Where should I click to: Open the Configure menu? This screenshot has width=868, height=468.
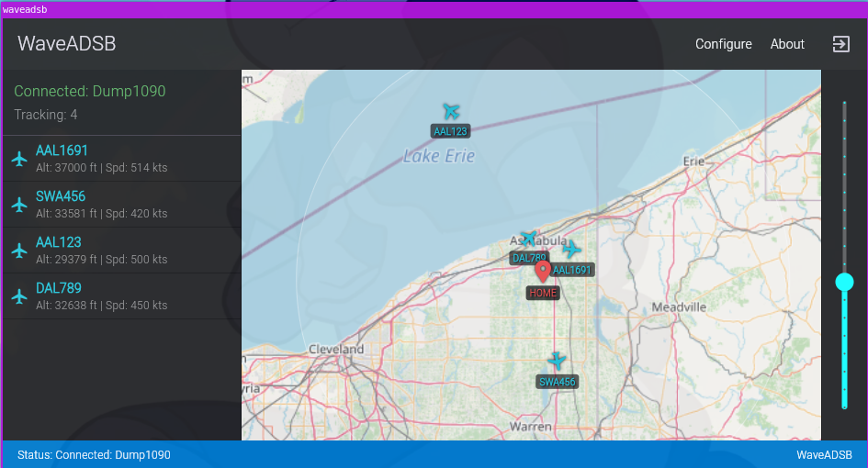click(x=723, y=44)
